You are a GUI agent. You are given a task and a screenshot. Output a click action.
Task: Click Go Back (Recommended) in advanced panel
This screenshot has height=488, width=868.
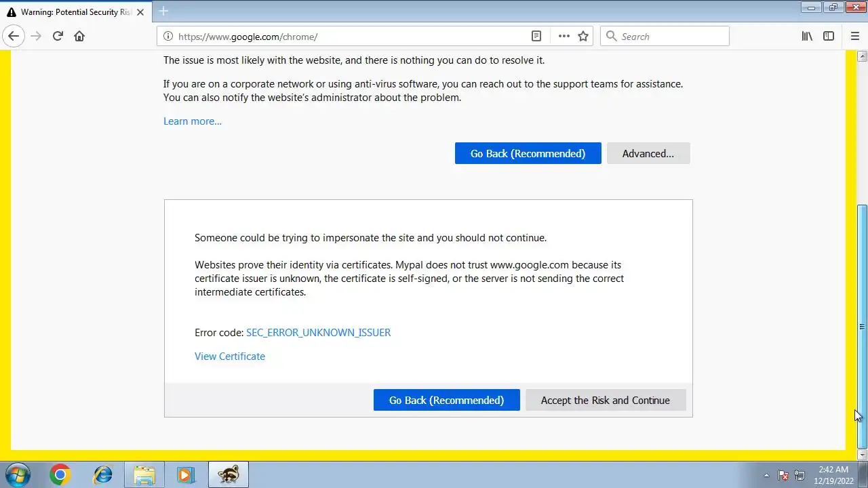pos(446,400)
